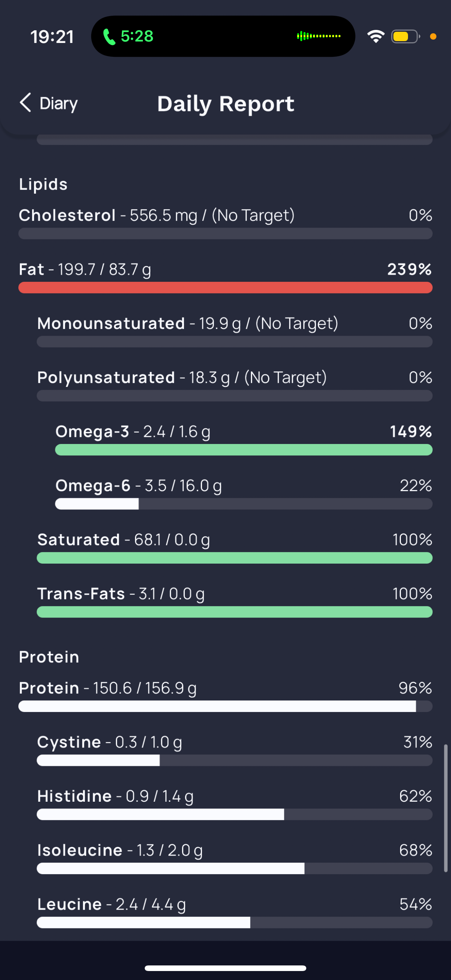Tap the green phone call icon
Image resolution: width=451 pixels, height=980 pixels.
tap(109, 37)
